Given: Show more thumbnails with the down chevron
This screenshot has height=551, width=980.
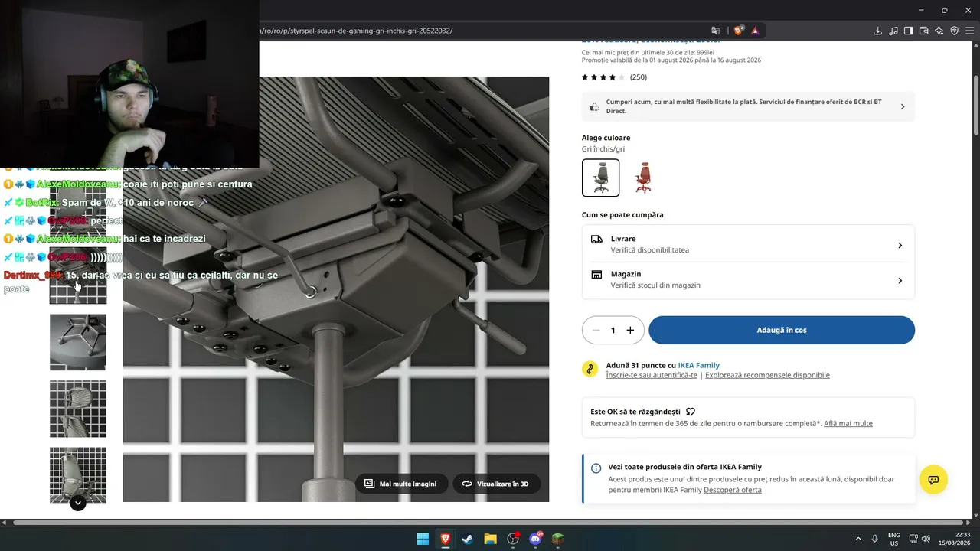Looking at the screenshot, I should pyautogui.click(x=78, y=503).
